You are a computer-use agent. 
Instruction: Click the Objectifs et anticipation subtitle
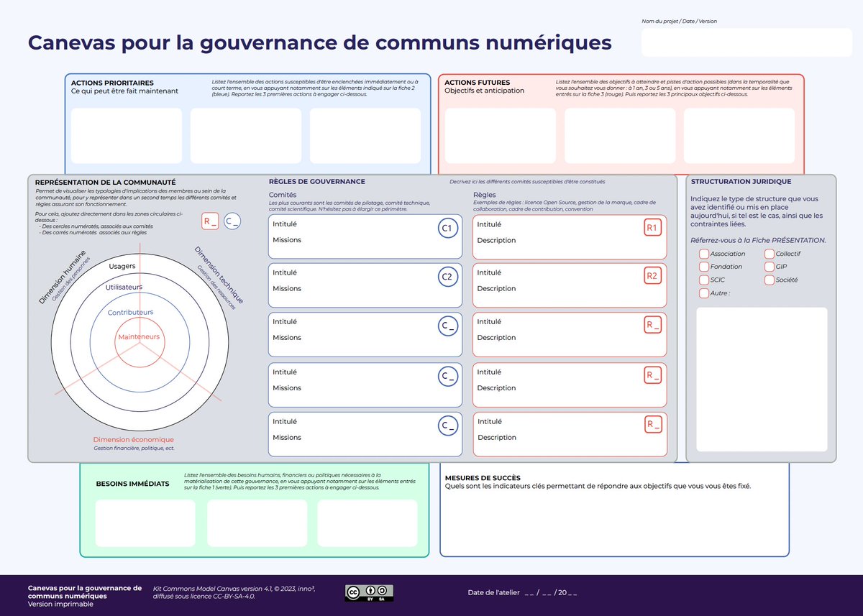tap(484, 91)
